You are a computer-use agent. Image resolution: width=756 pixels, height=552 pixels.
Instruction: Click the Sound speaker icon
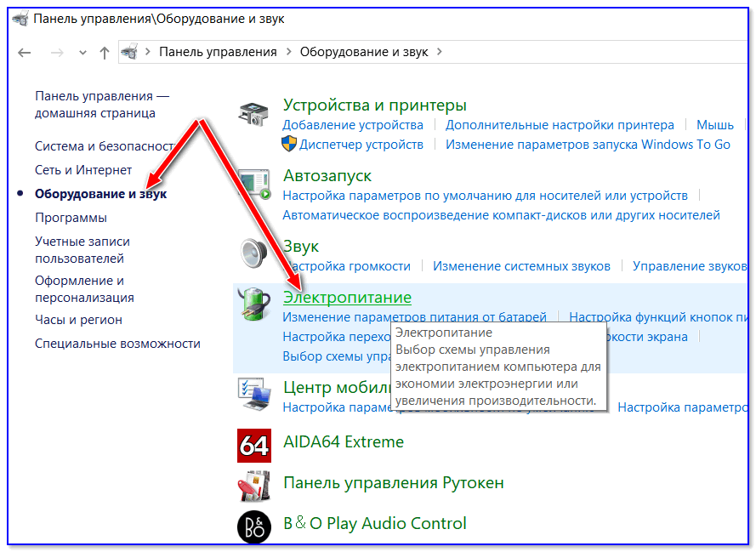pyautogui.click(x=254, y=253)
